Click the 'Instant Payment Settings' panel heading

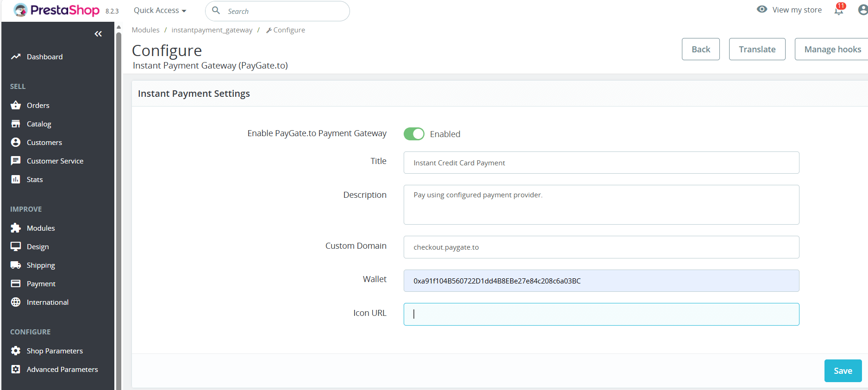[194, 94]
